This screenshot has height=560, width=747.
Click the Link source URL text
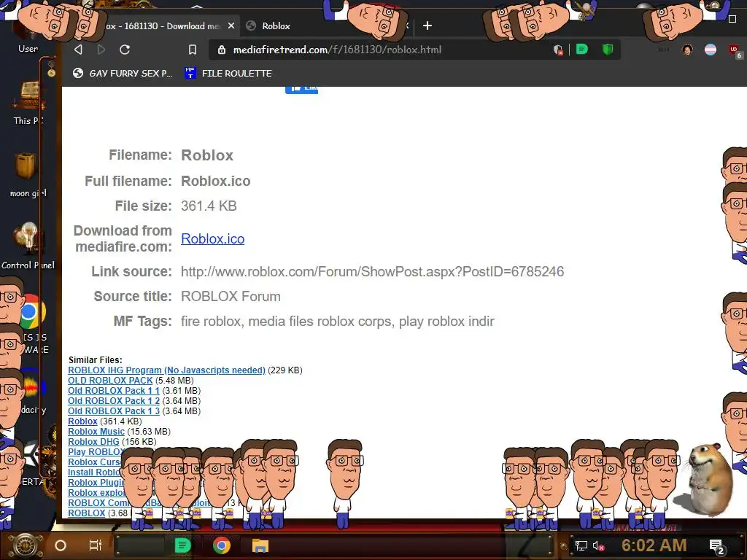(372, 271)
